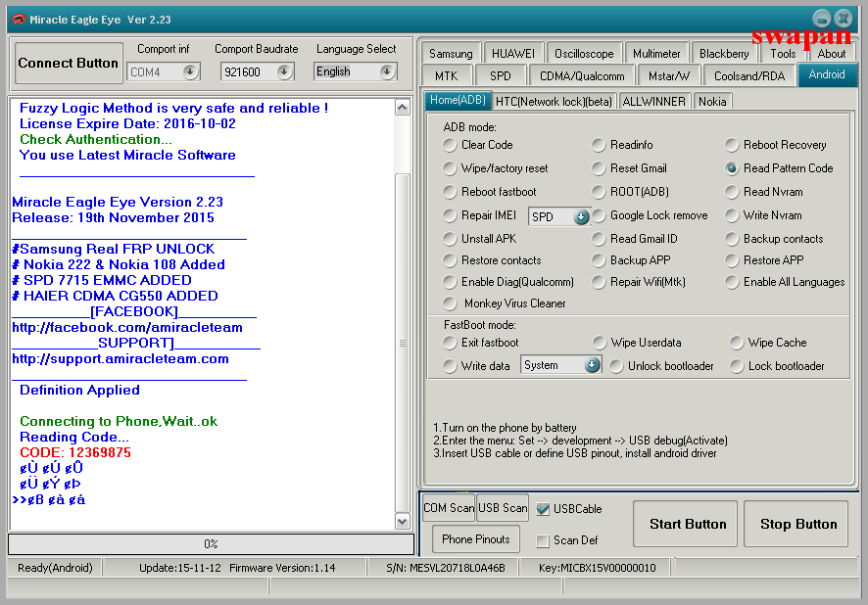Image resolution: width=868 pixels, height=605 pixels.
Task: Switch to the HUAWEI tab
Action: coord(513,54)
